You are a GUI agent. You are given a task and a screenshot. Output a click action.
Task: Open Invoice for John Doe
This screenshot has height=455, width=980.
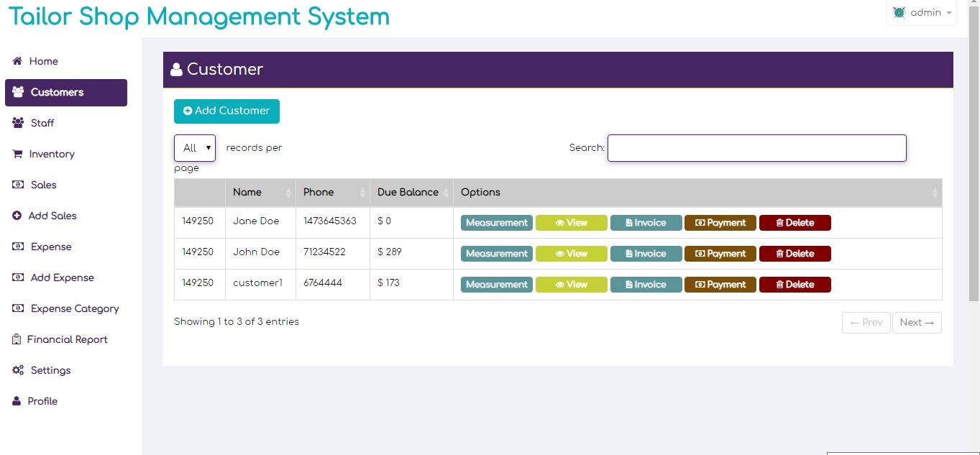point(646,254)
